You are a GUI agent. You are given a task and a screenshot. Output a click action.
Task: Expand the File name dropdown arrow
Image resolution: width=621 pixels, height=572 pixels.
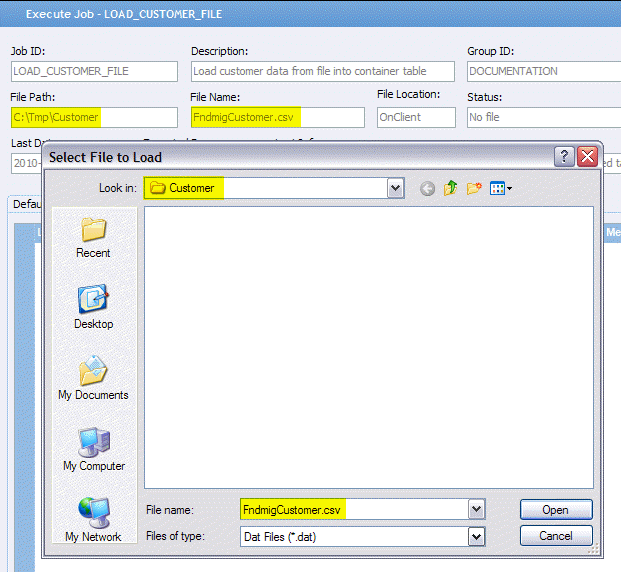pyautogui.click(x=476, y=509)
